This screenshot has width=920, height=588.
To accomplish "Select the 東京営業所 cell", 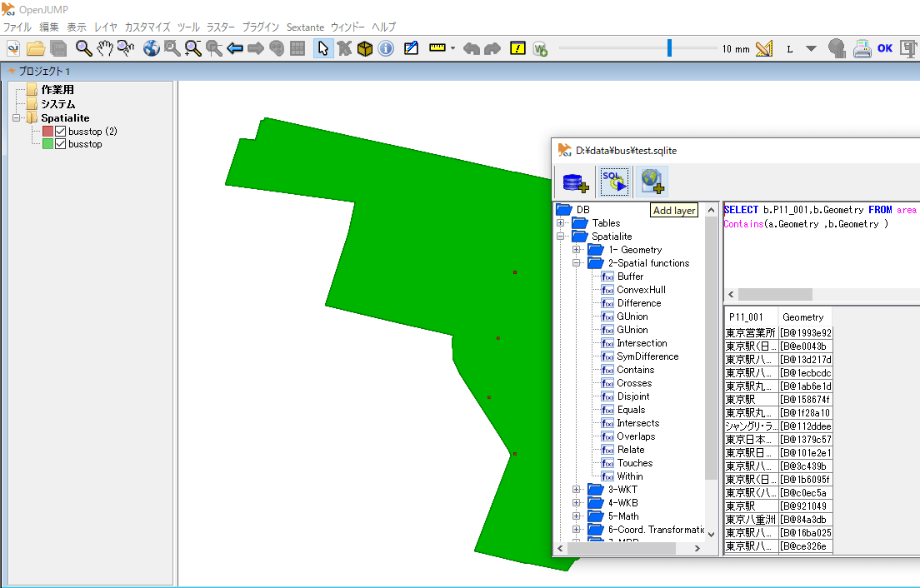I will point(751,333).
